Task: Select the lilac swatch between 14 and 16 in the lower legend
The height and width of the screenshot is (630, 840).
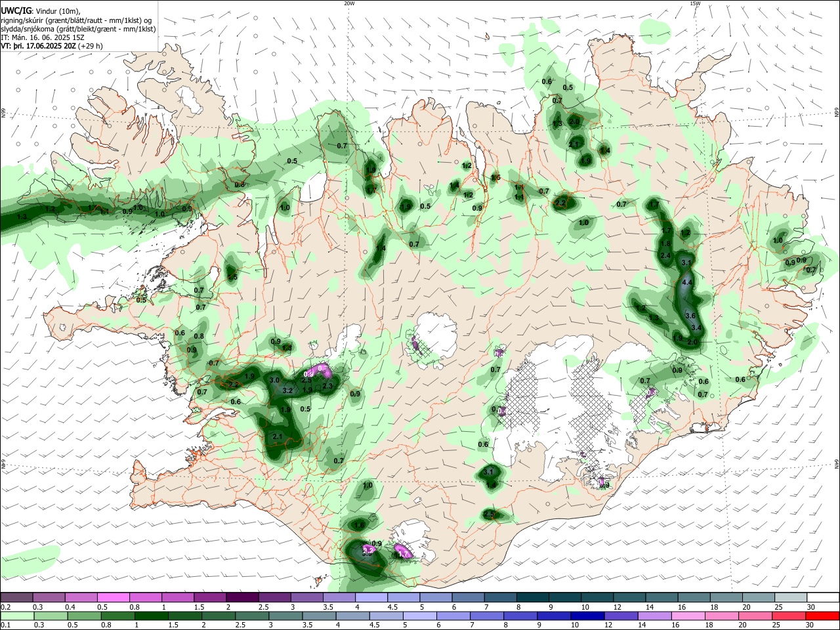Action: coord(655,616)
